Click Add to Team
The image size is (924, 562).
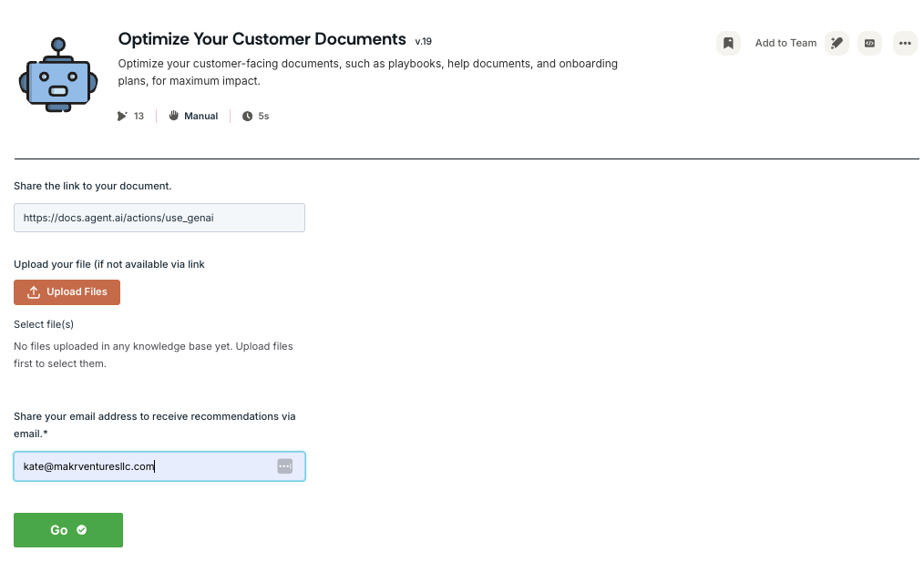click(x=785, y=43)
